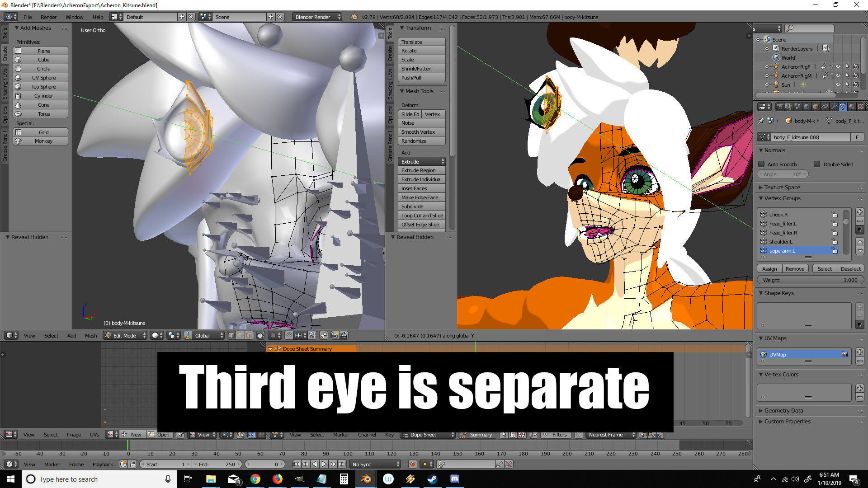Select face select mode in 3D view header

click(249, 335)
